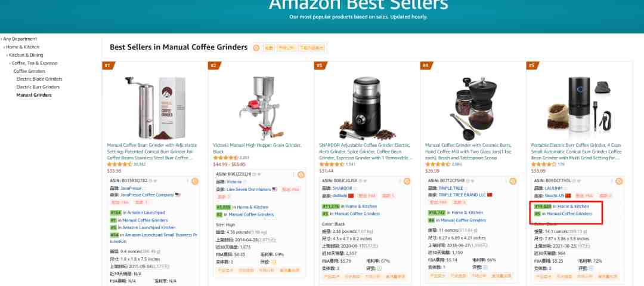Click orange round icon in SHARDOR info card
This screenshot has height=286, width=644.
click(x=407, y=181)
